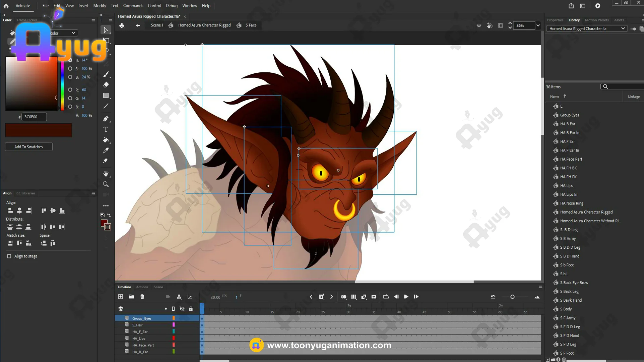Enable Align to stage checkbox

click(9, 256)
